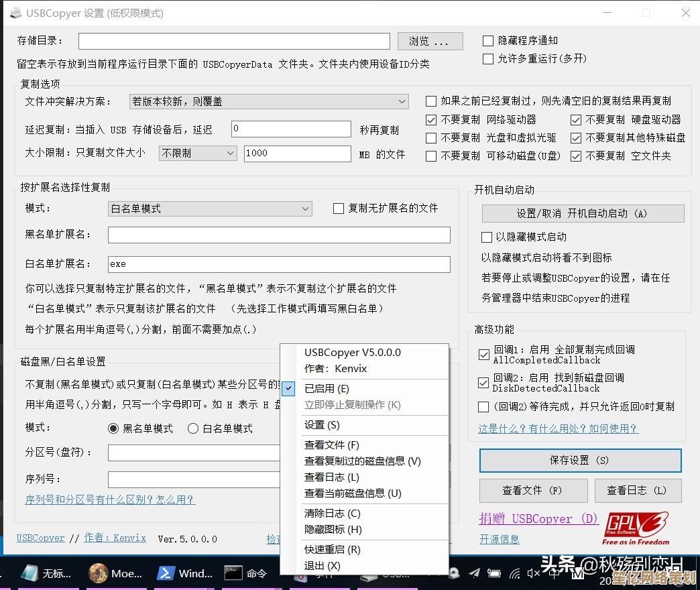This screenshot has width=700, height=590.
Task: Open the Moe... taskbar app icon
Action: click(x=116, y=573)
